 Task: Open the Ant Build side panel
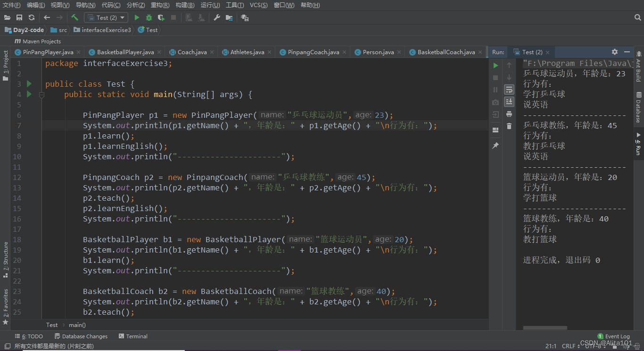click(639, 66)
